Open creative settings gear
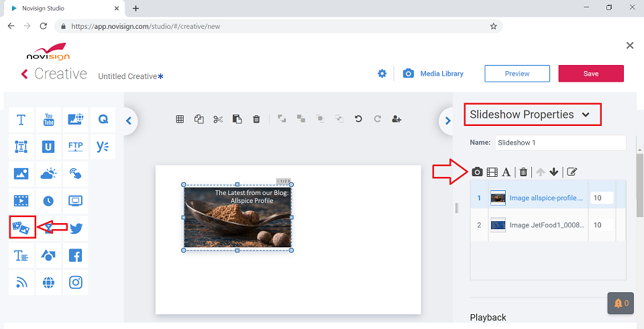Viewport: 644px width, 329px height. tap(382, 74)
